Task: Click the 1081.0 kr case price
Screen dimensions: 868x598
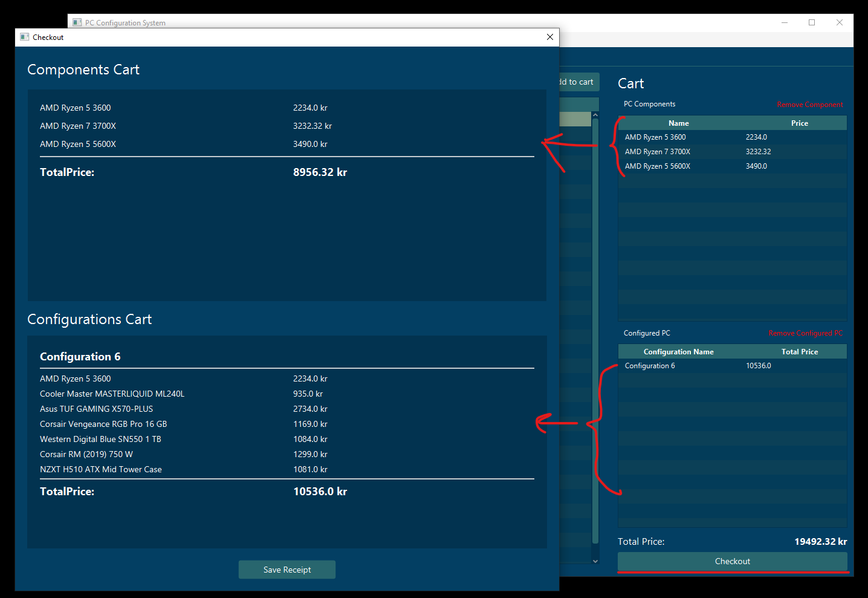Action: pos(310,469)
